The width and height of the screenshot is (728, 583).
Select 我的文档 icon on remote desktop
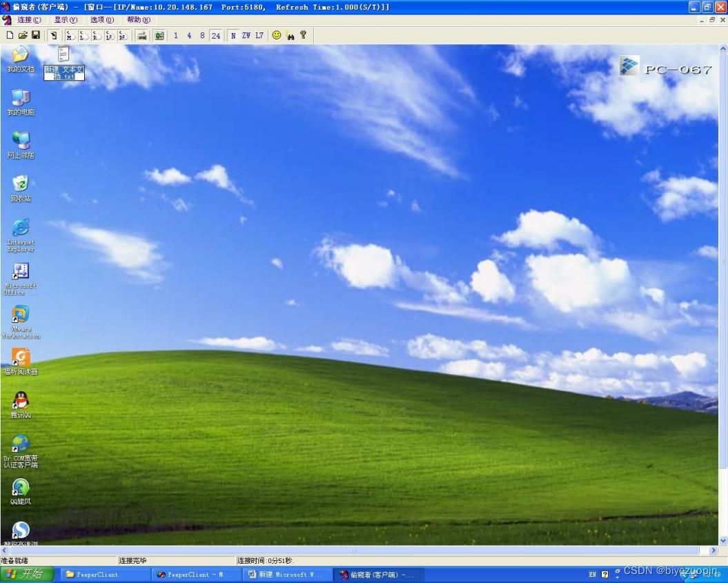click(21, 59)
